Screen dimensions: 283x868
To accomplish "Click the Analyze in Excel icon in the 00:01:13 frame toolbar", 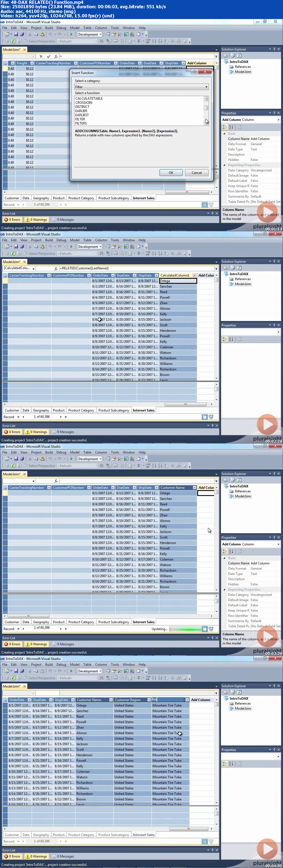I will click(x=13, y=41).
